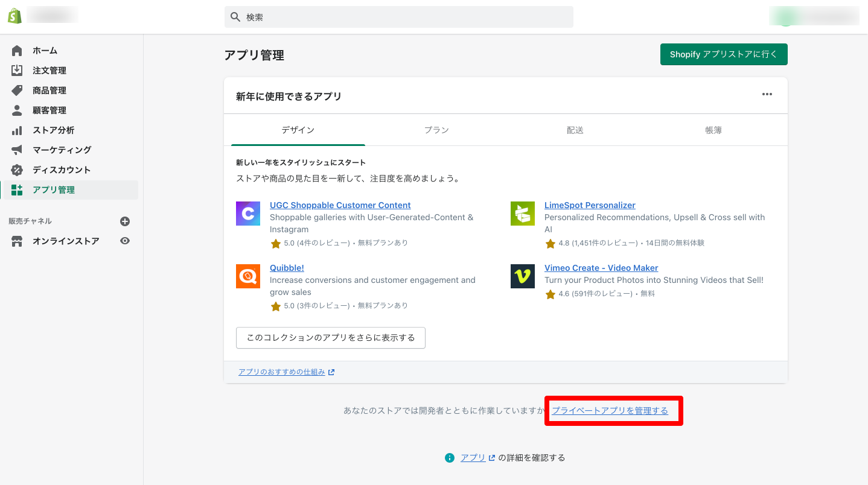Click the 検索 search field
868x485 pixels.
coord(398,17)
